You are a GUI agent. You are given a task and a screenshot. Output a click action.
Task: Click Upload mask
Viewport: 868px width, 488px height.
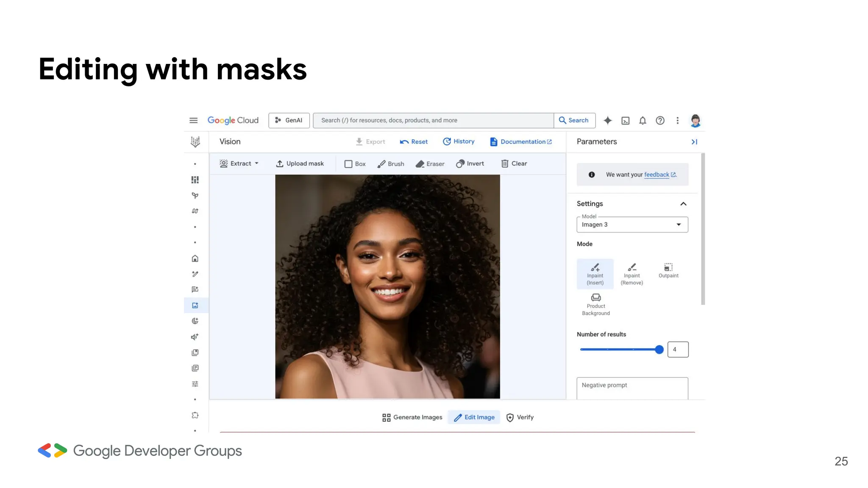[300, 164]
